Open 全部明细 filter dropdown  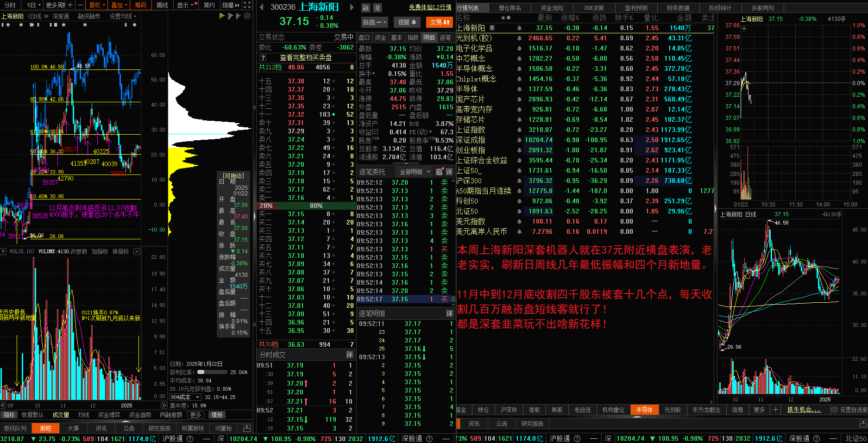point(415,172)
